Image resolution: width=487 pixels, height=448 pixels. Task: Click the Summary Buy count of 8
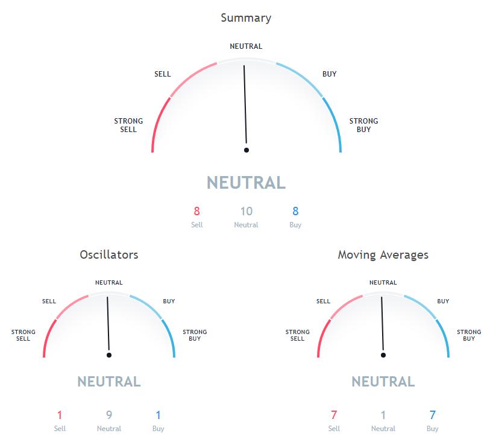tap(295, 212)
